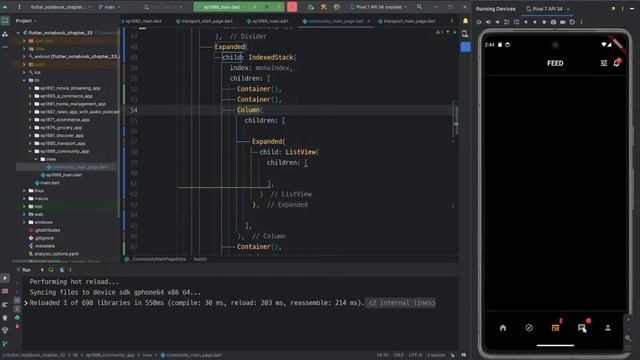640x360 pixels.
Task: Open the Project view dropdown
Action: tap(26, 21)
